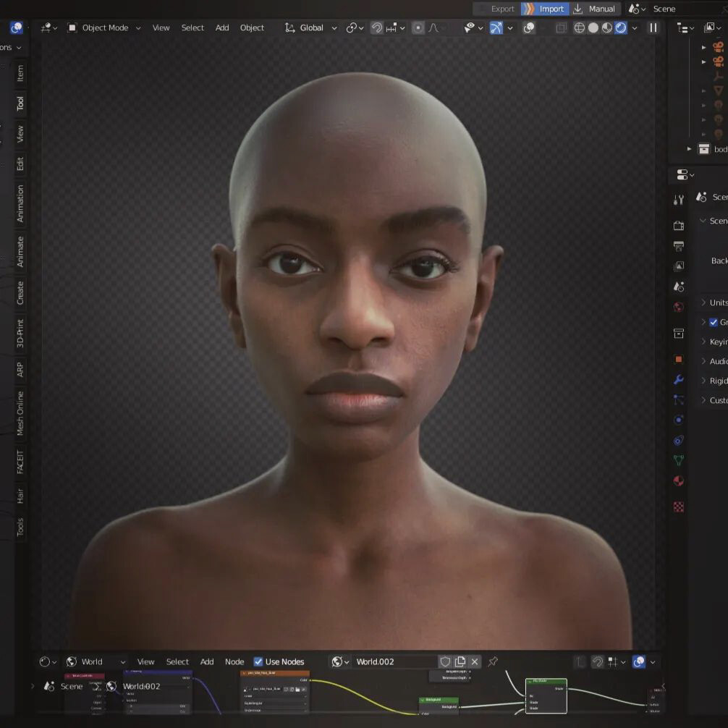728x728 pixels.
Task: Open the Node menu in the shader editor
Action: (234, 661)
